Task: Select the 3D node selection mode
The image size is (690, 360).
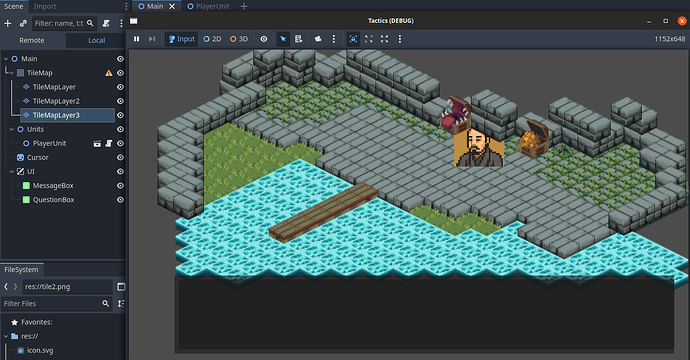Action: coord(239,39)
